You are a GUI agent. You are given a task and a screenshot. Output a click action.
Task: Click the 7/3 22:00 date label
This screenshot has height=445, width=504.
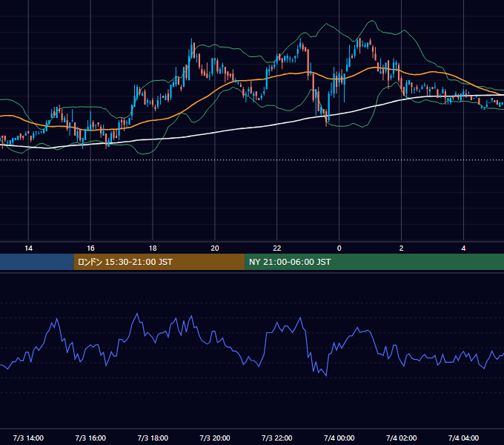[276, 438]
